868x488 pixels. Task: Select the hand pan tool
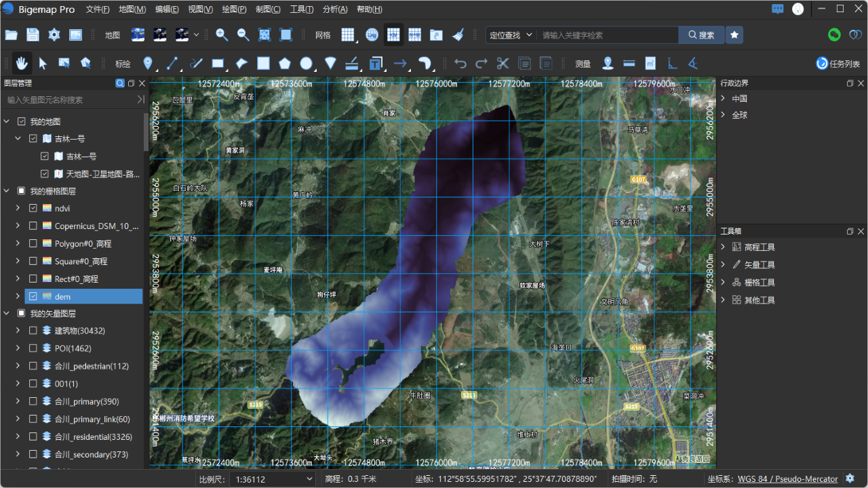pyautogui.click(x=21, y=63)
